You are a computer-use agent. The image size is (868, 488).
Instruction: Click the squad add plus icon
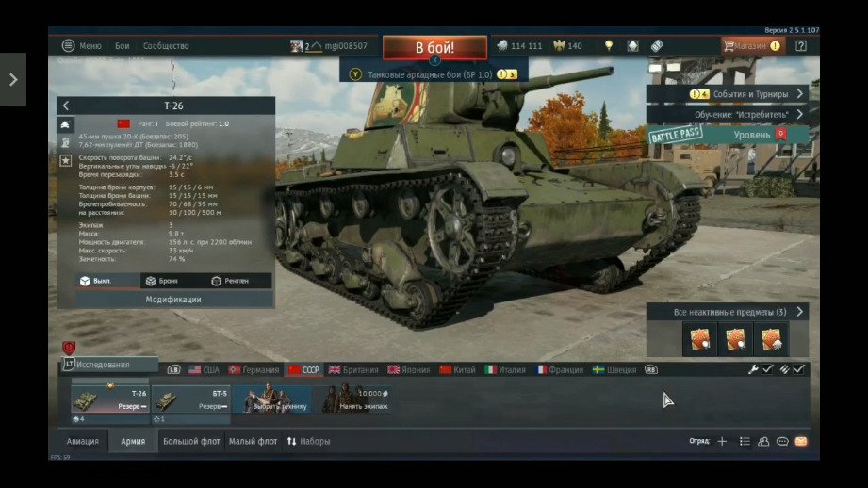coord(722,441)
